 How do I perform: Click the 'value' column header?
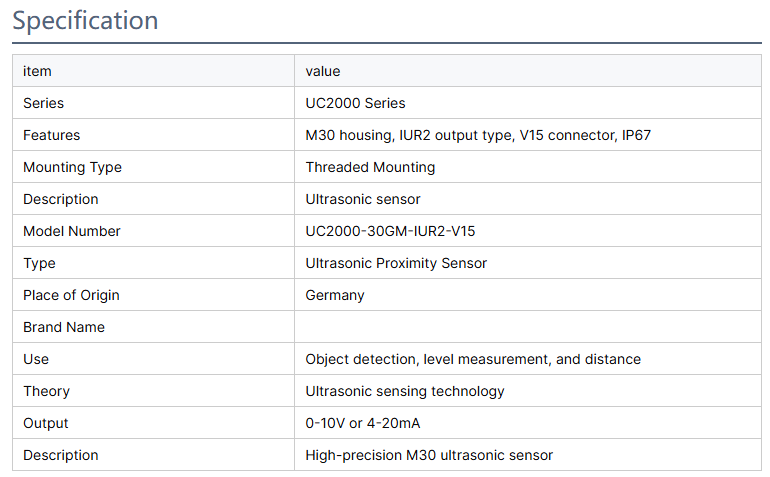tap(323, 71)
